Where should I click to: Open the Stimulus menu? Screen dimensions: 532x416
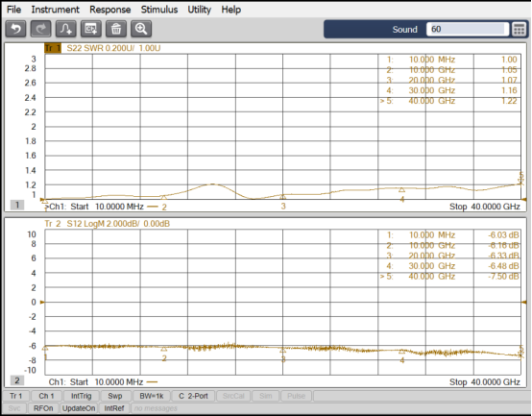pyautogui.click(x=159, y=10)
